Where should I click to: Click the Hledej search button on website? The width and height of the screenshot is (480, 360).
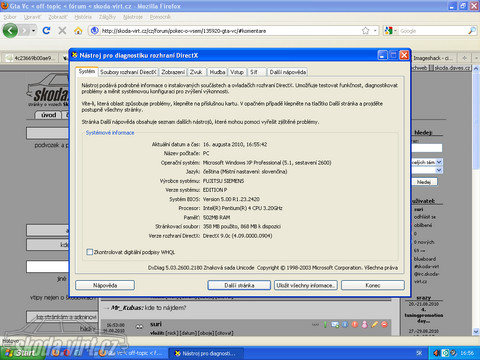[424, 182]
